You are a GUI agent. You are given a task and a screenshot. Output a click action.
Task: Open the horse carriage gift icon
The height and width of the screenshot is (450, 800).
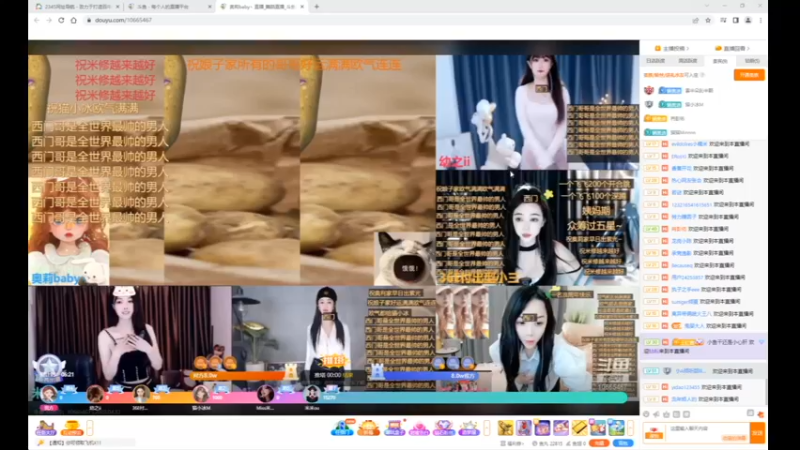click(45, 428)
